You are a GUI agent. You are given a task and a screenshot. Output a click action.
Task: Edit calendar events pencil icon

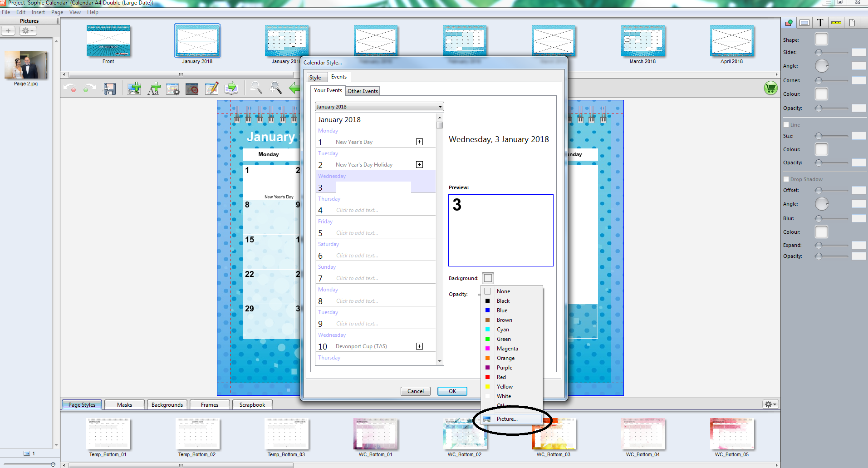click(x=211, y=88)
